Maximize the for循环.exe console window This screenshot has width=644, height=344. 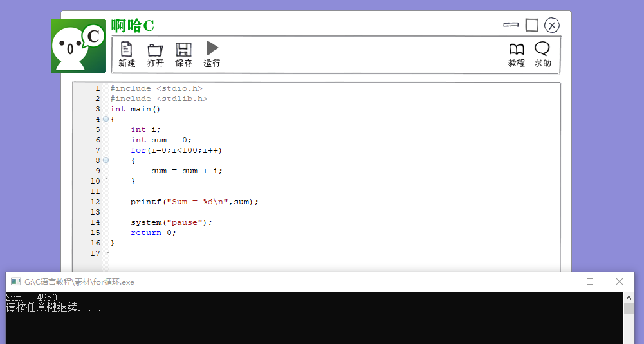point(590,282)
